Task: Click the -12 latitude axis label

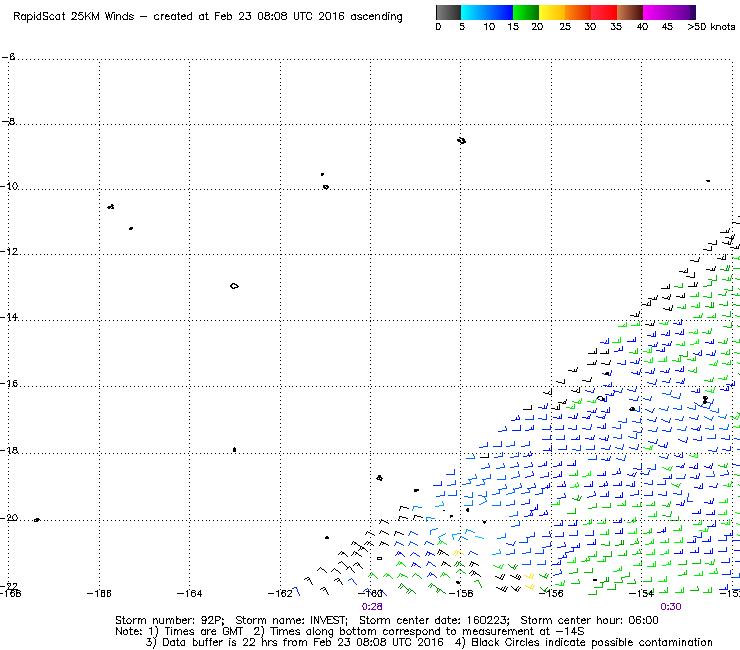Action: click(x=9, y=251)
